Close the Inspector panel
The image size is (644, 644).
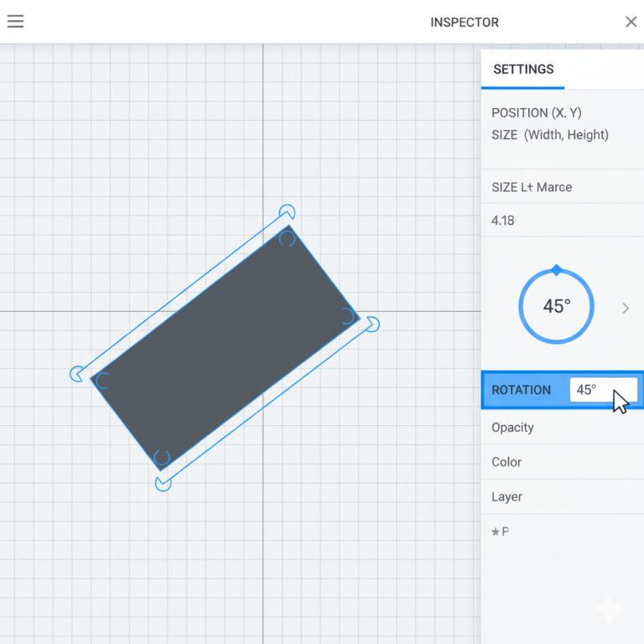pyautogui.click(x=631, y=22)
